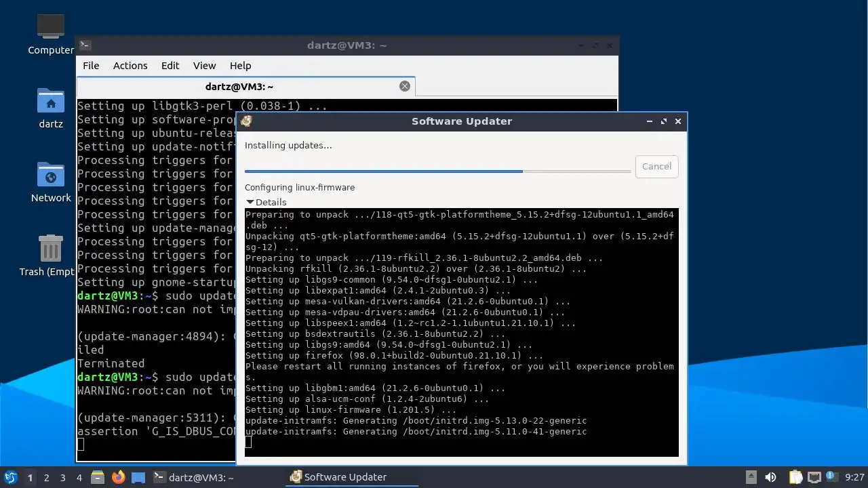Open the terminal Actions menu
The width and height of the screenshot is (868, 488).
(130, 66)
